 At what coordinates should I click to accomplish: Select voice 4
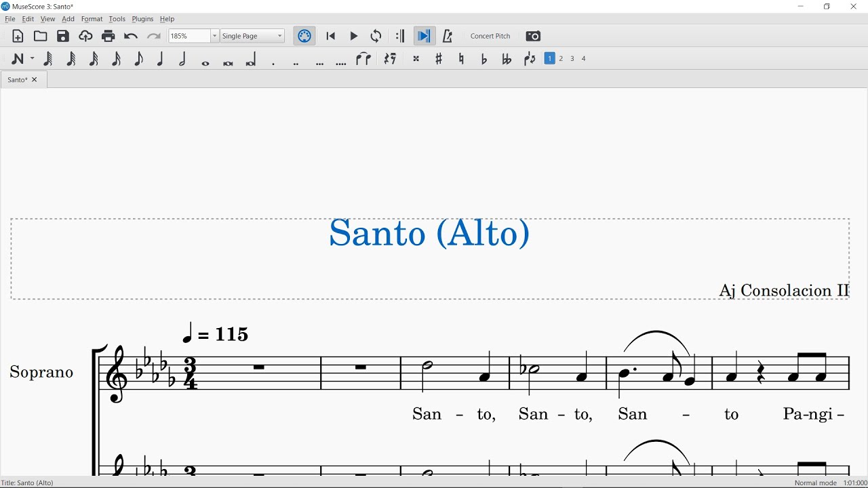[x=584, y=59]
